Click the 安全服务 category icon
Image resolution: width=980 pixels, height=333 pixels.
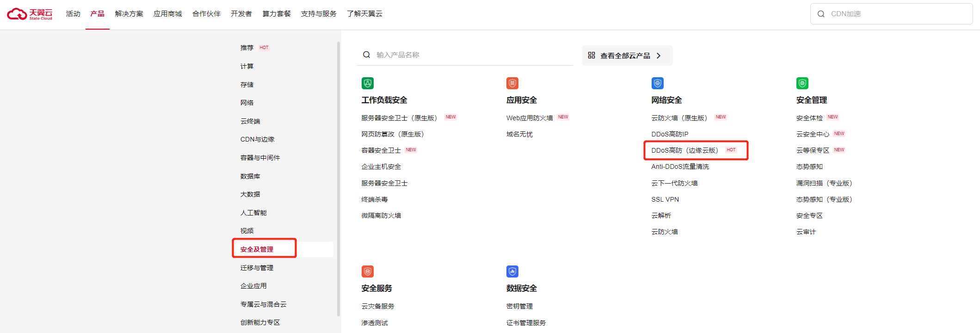tap(368, 271)
